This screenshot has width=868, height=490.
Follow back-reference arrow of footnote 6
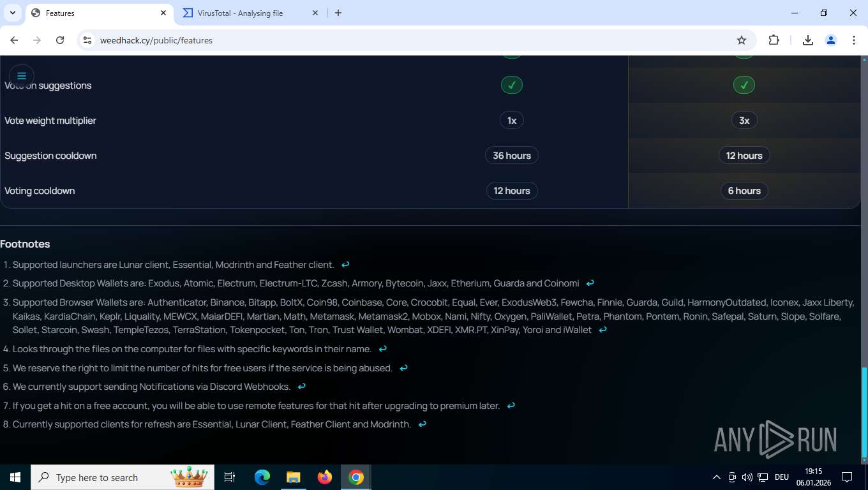pos(302,387)
